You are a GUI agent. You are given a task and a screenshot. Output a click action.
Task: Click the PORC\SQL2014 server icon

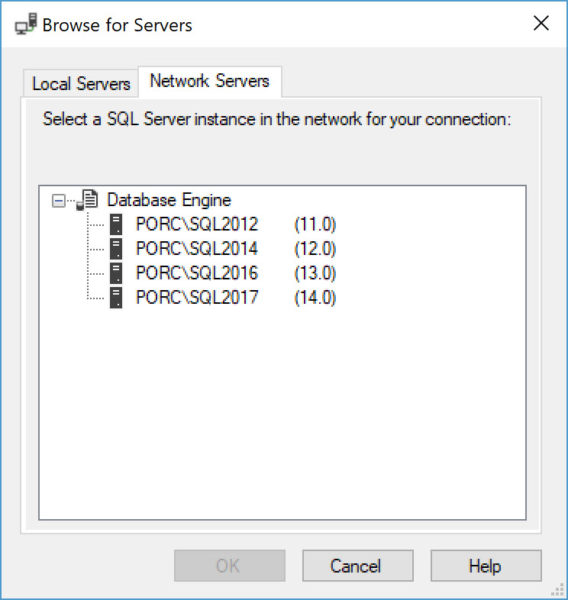pyautogui.click(x=116, y=249)
